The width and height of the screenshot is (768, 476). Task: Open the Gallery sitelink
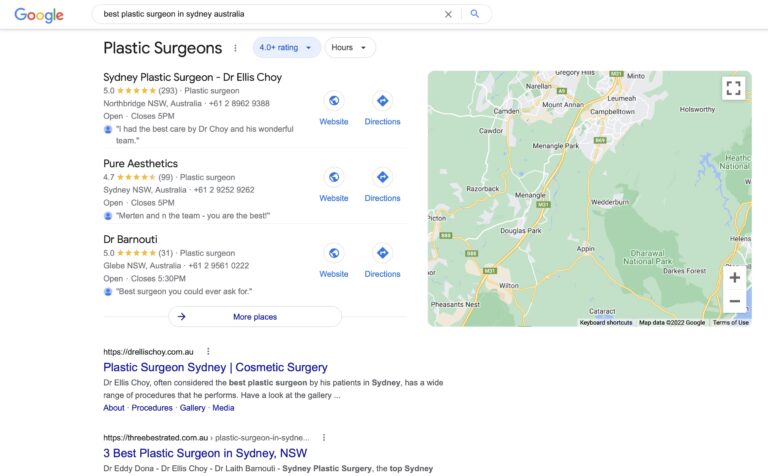(192, 408)
